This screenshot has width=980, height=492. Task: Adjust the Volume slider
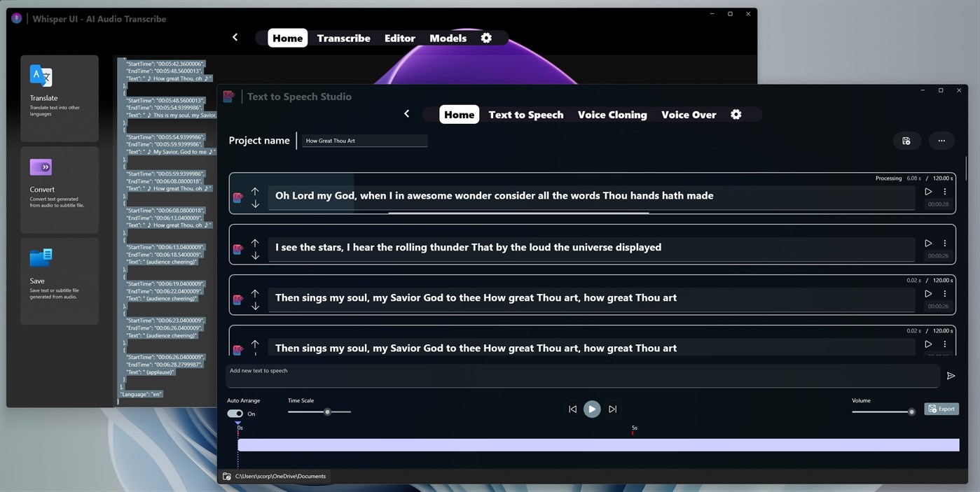tap(911, 412)
